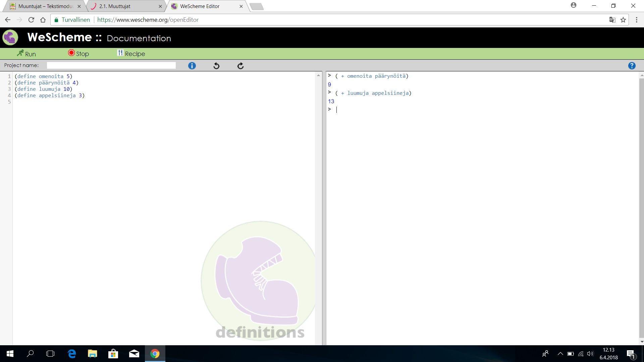
Task: Open the blue help question icon
Action: pos(632,66)
